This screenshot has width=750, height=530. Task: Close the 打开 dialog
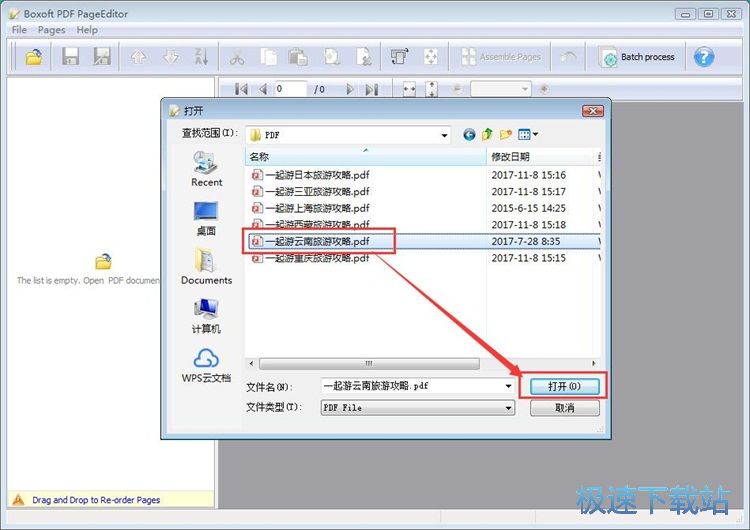[x=593, y=111]
